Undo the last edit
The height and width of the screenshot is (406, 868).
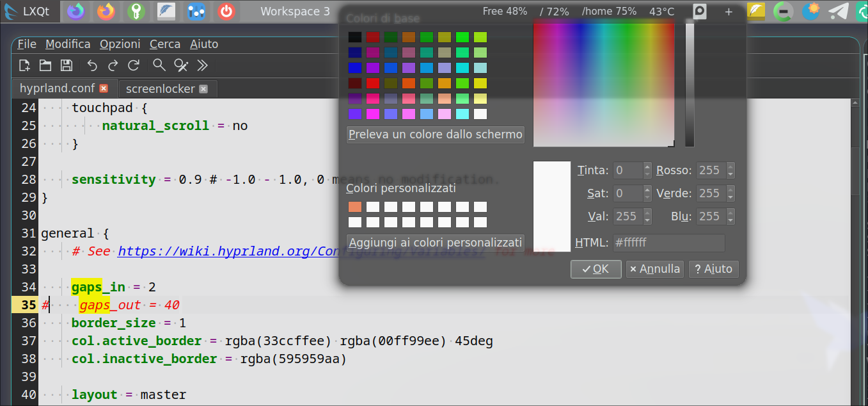click(91, 65)
